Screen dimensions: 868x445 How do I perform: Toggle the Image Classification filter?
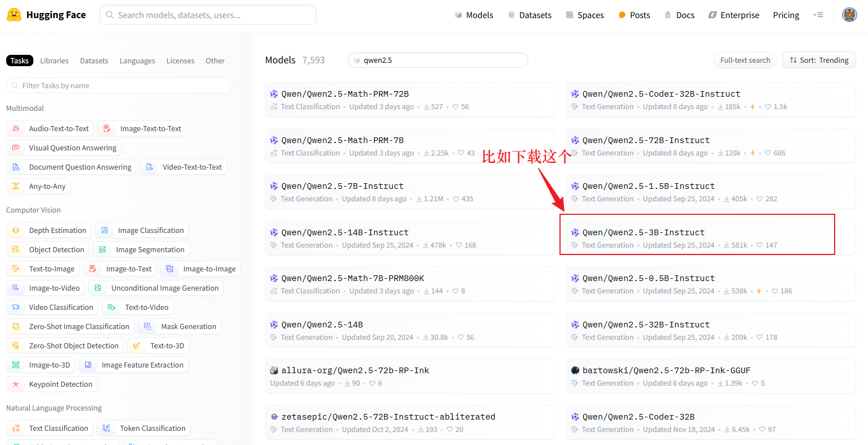click(142, 230)
